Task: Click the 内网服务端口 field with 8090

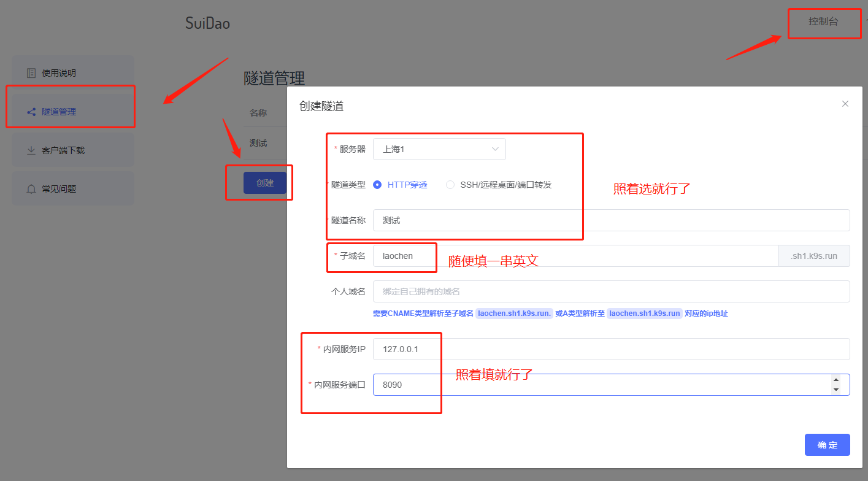Action: 612,385
